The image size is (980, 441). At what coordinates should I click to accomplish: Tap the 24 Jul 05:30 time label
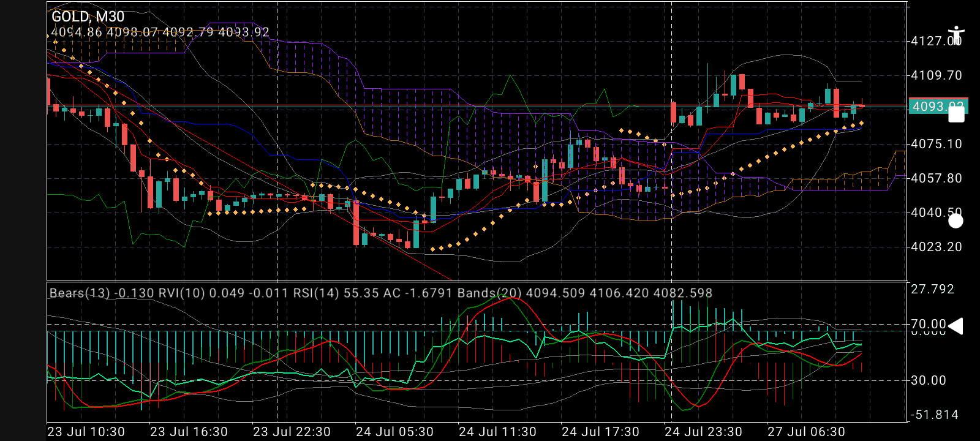[x=394, y=432]
